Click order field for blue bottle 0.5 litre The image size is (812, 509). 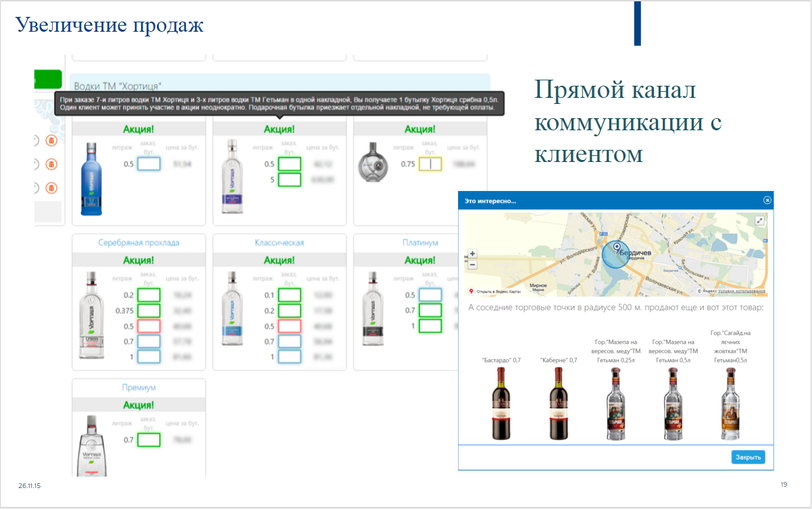coord(149,164)
